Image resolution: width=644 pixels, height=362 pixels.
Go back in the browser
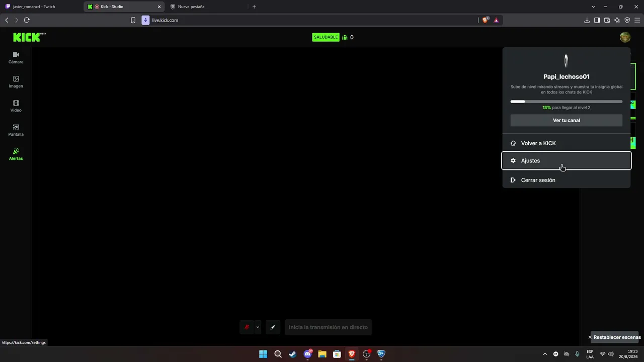pyautogui.click(x=7, y=20)
